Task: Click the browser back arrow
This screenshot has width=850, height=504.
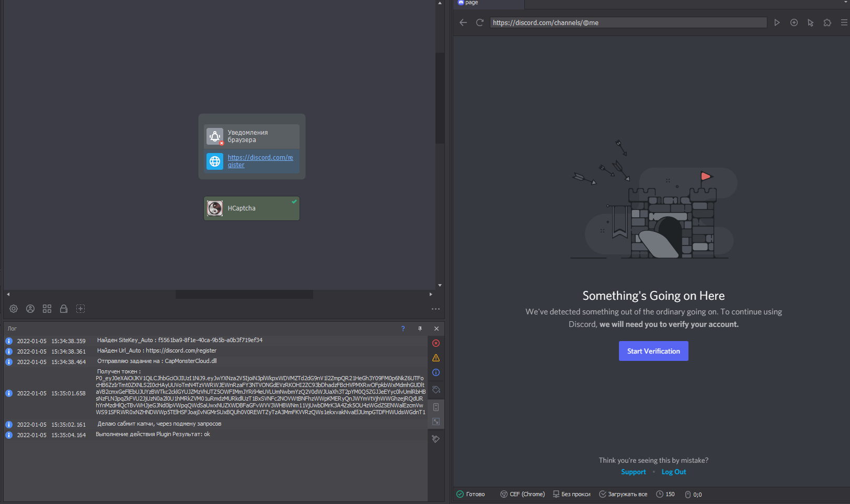Action: click(463, 22)
